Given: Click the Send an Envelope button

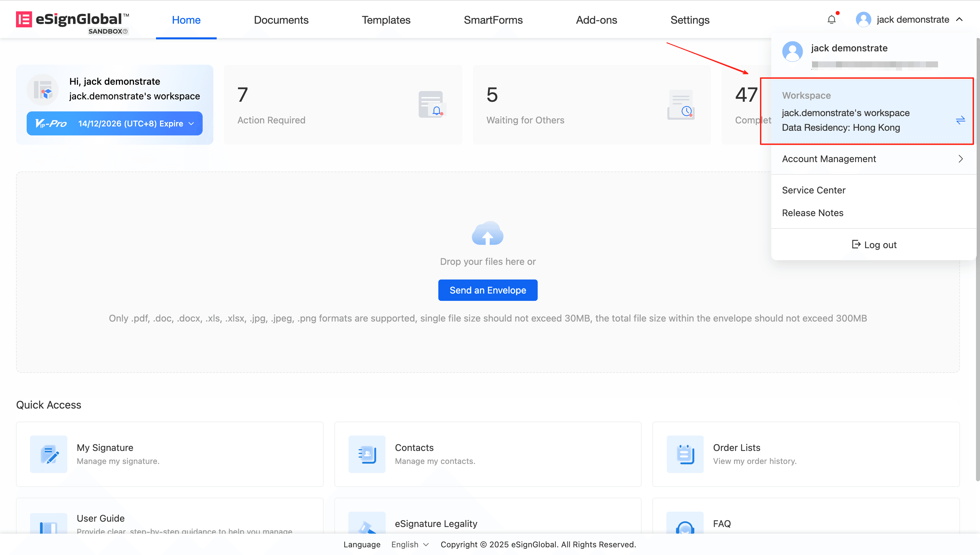Looking at the screenshot, I should tap(488, 290).
